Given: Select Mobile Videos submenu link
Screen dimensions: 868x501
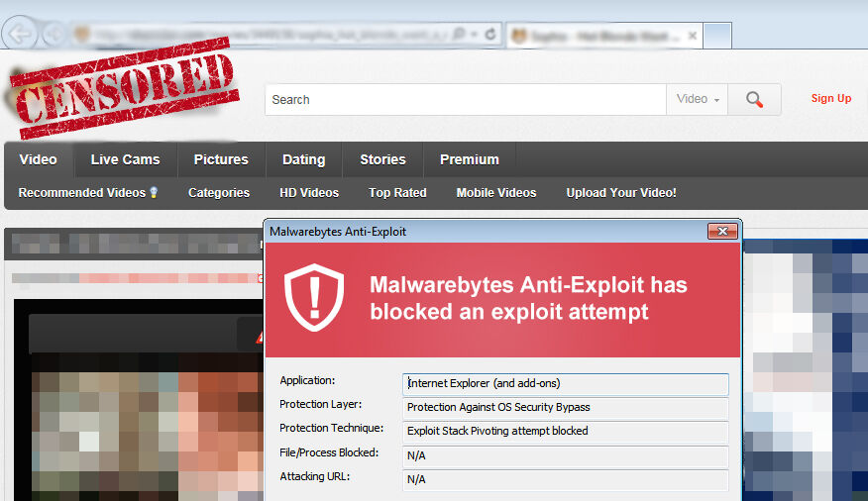Looking at the screenshot, I should pyautogui.click(x=496, y=192).
